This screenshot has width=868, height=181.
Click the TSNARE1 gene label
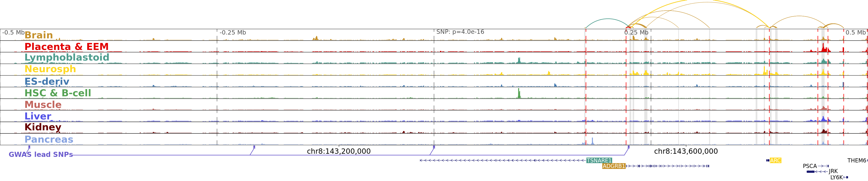pos(599,160)
